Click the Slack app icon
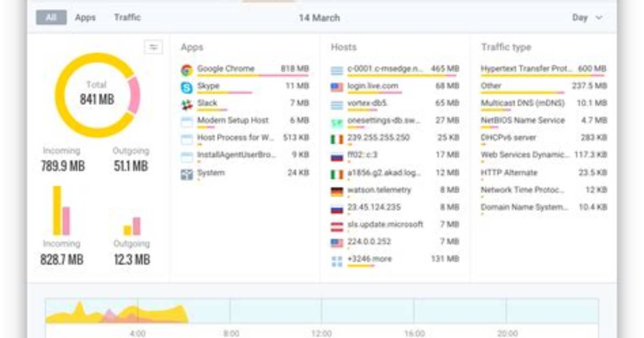Image resolution: width=644 pixels, height=338 pixels. (x=187, y=105)
